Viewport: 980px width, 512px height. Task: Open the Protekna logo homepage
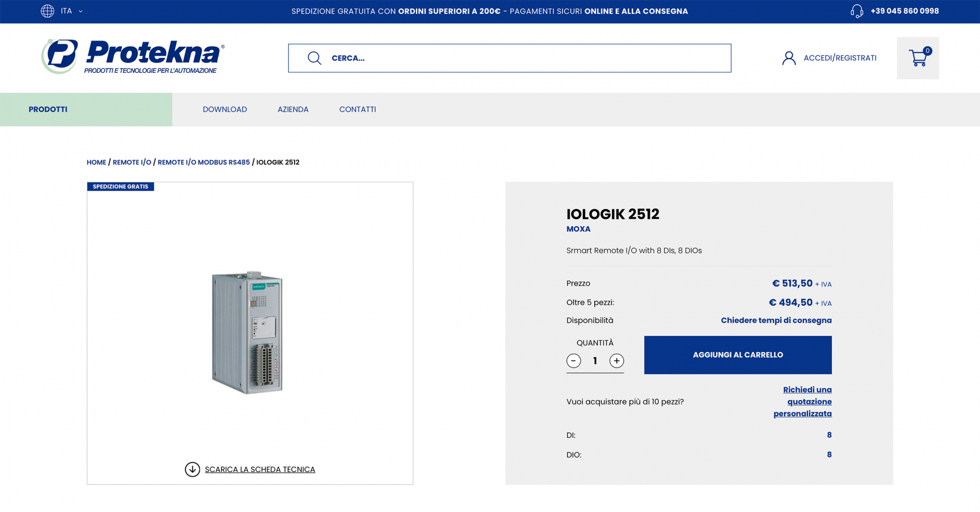click(x=133, y=56)
